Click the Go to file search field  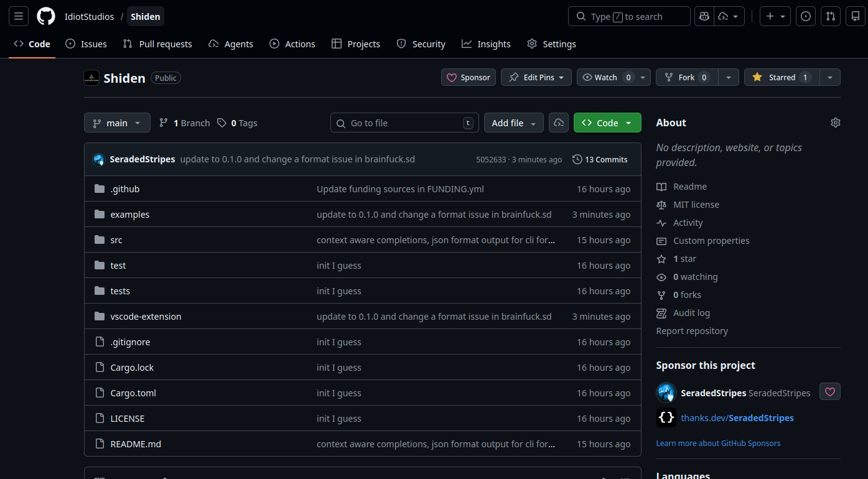401,123
